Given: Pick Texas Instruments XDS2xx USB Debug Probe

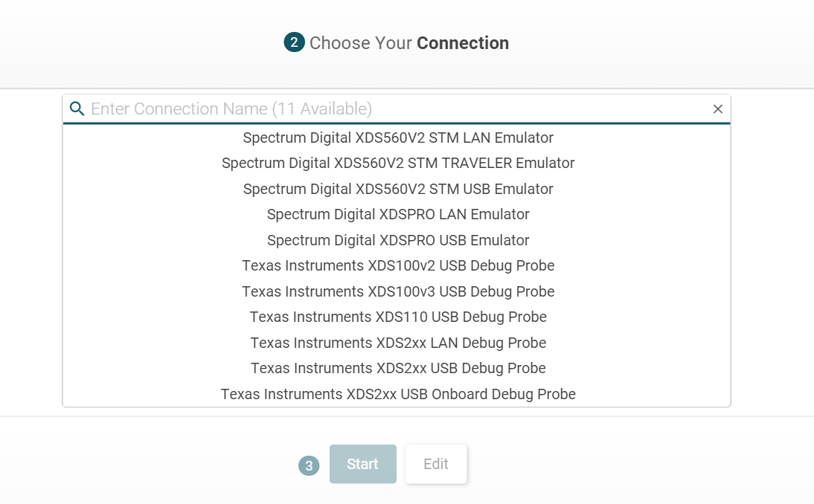Looking at the screenshot, I should coord(398,368).
